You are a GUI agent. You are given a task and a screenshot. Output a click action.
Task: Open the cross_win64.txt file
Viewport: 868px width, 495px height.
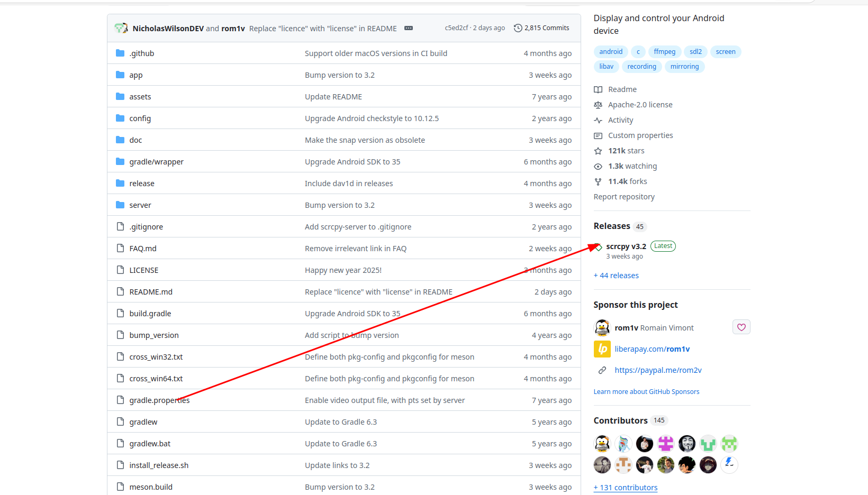[156, 379]
